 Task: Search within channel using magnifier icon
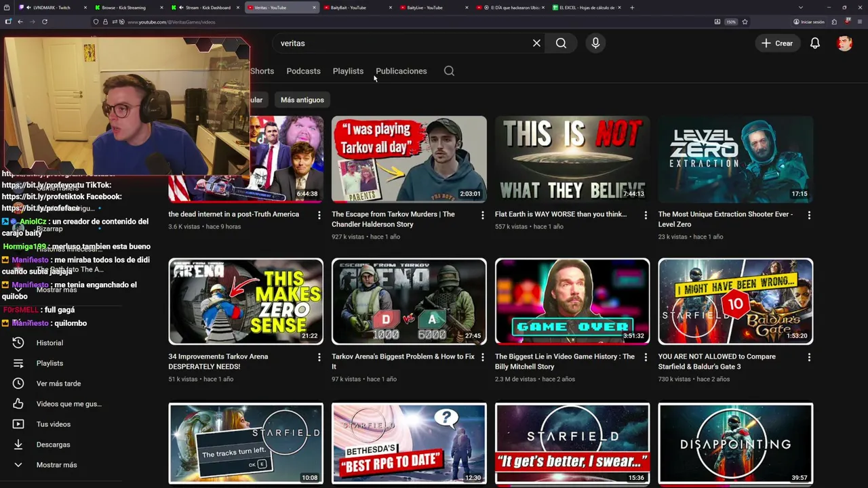point(449,71)
